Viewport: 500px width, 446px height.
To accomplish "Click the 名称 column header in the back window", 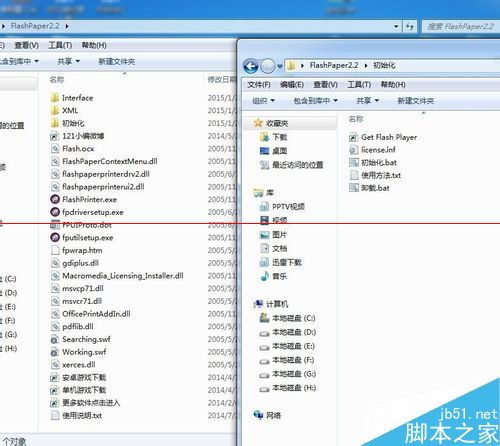I will pos(57,80).
